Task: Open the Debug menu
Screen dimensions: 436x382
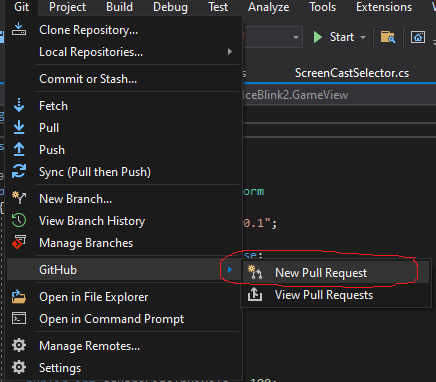Action: [x=170, y=7]
